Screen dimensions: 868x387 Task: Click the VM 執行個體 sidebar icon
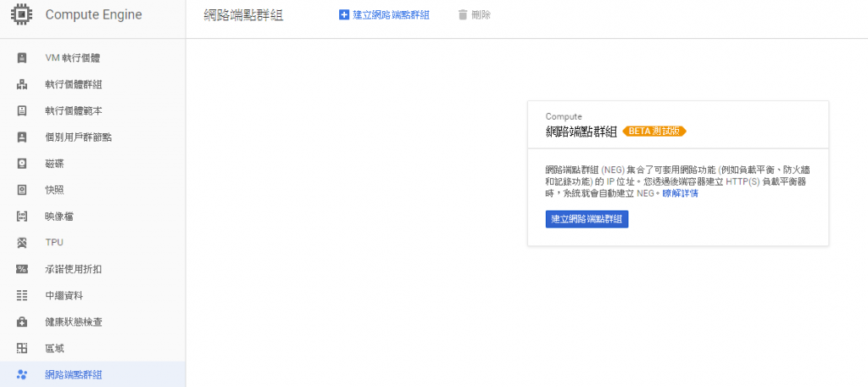pyautogui.click(x=21, y=58)
